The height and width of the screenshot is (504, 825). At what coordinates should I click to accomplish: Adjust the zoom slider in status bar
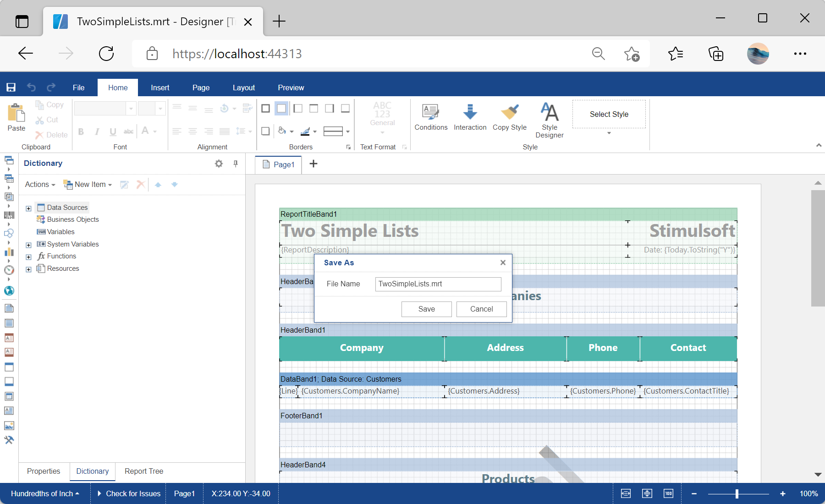[737, 494]
